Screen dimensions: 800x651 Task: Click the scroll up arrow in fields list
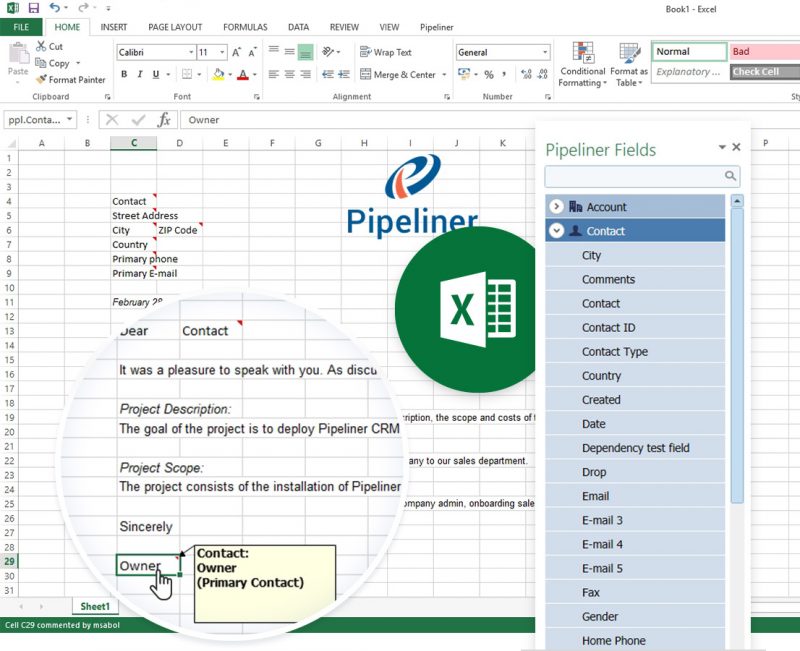[x=737, y=201]
